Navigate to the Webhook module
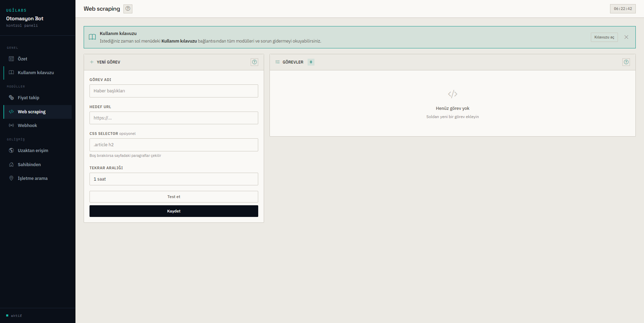644x323 pixels. pos(38,125)
